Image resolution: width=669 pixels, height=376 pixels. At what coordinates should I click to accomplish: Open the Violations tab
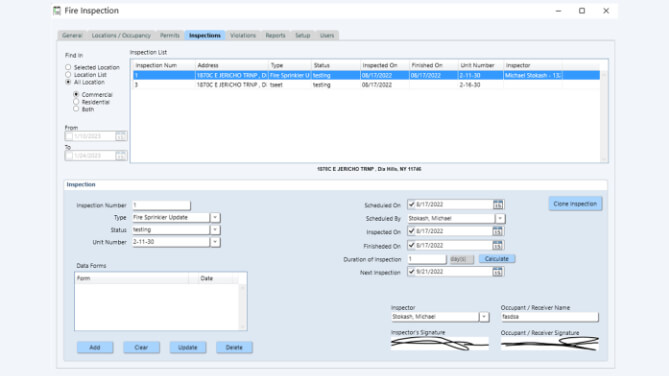[x=243, y=35]
